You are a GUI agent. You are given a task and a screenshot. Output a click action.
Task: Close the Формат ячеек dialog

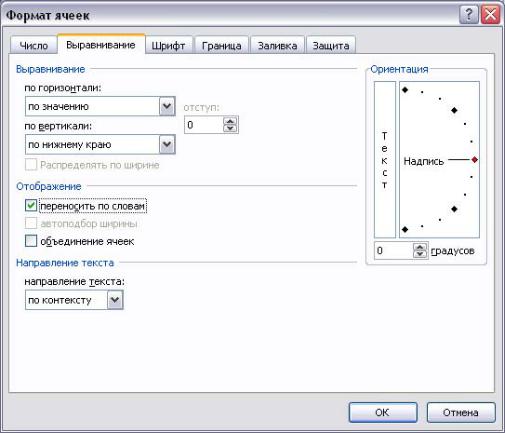(491, 15)
